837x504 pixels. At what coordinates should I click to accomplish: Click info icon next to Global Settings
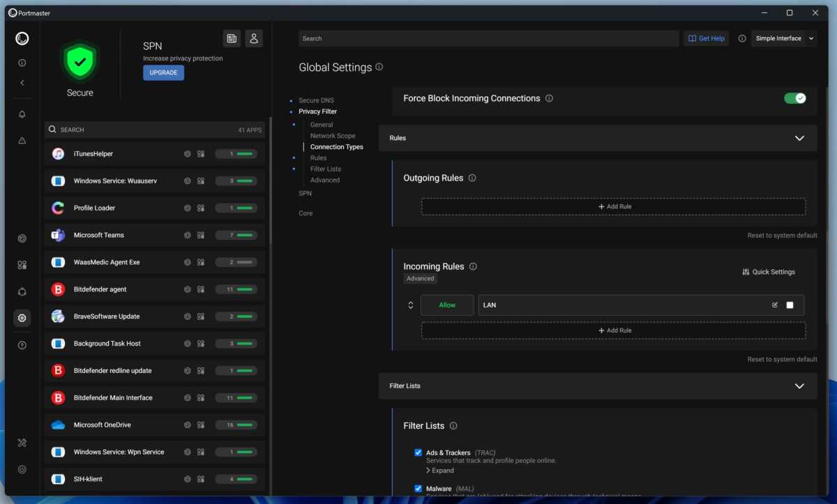point(379,67)
